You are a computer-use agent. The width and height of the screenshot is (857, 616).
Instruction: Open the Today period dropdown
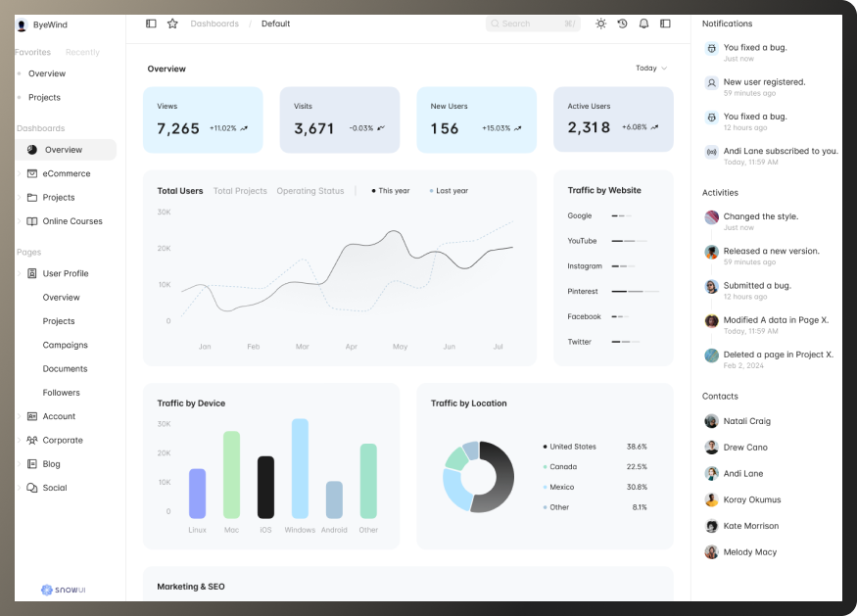pos(650,69)
